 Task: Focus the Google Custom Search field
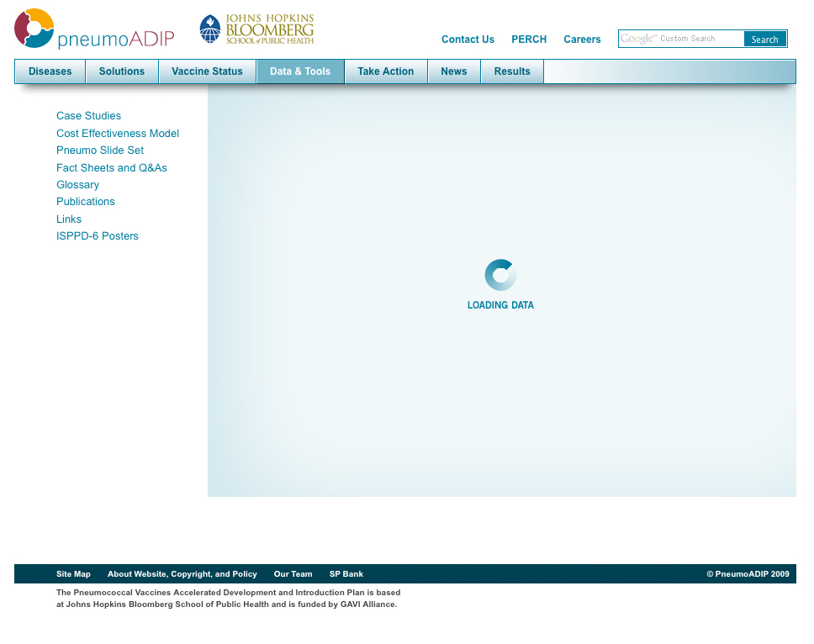681,39
